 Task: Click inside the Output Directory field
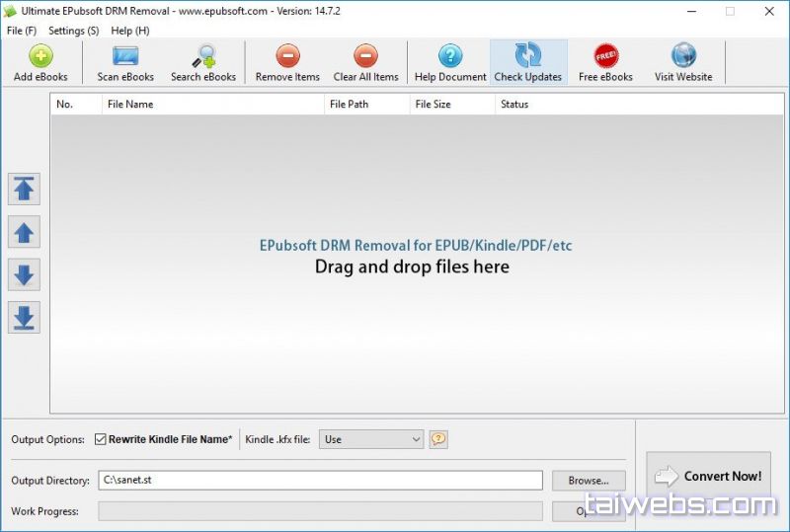coord(320,481)
